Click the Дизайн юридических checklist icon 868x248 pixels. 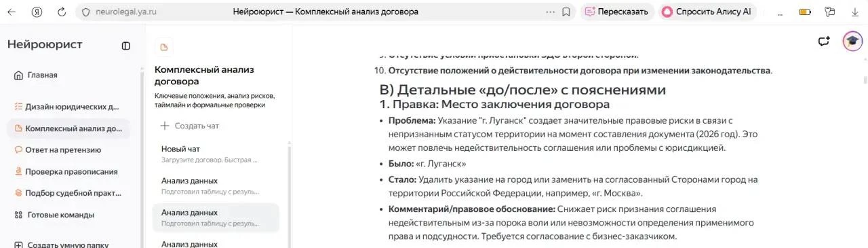pos(18,107)
